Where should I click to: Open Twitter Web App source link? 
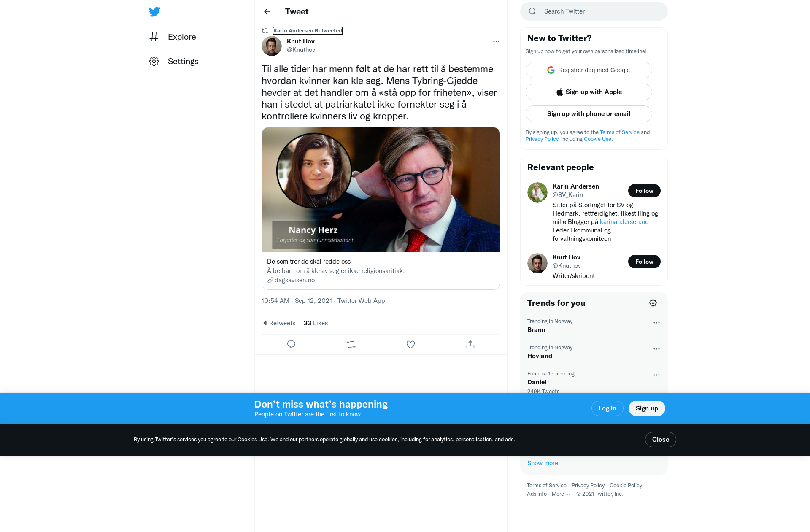pyautogui.click(x=361, y=301)
